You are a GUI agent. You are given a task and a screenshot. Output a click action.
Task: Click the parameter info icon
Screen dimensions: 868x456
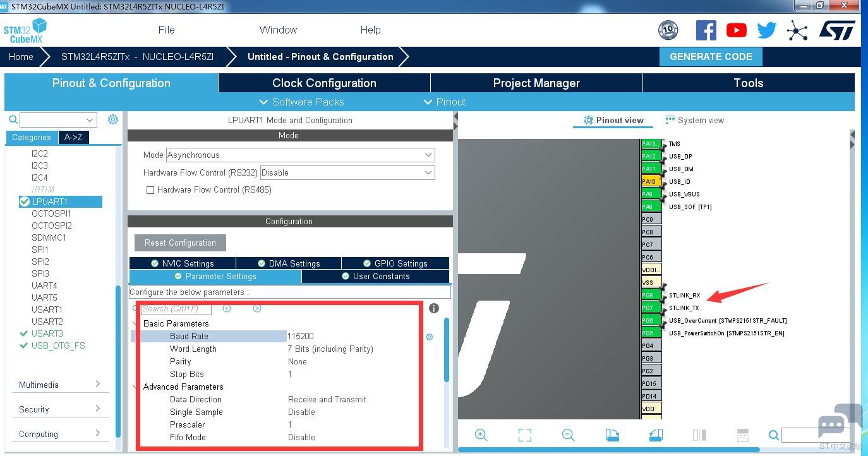(x=434, y=308)
